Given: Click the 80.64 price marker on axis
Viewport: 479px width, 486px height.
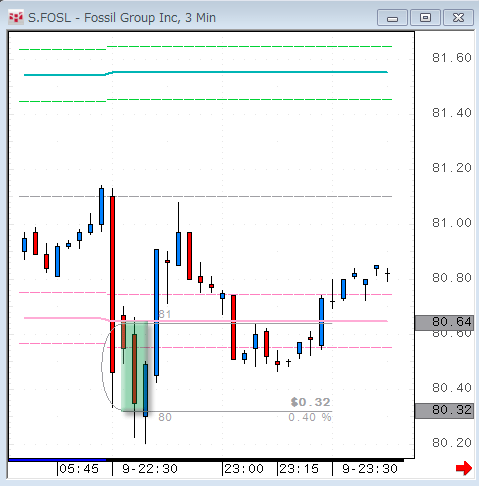Looking at the screenshot, I should tap(444, 322).
